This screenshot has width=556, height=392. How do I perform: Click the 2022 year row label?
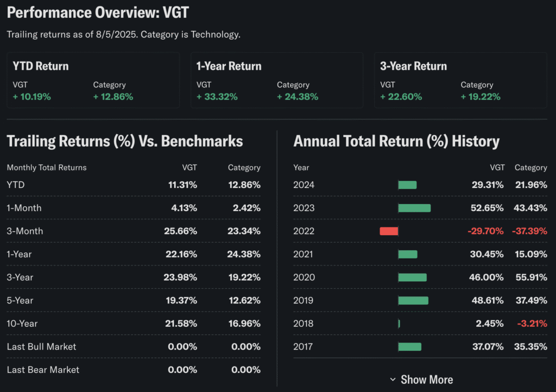304,231
